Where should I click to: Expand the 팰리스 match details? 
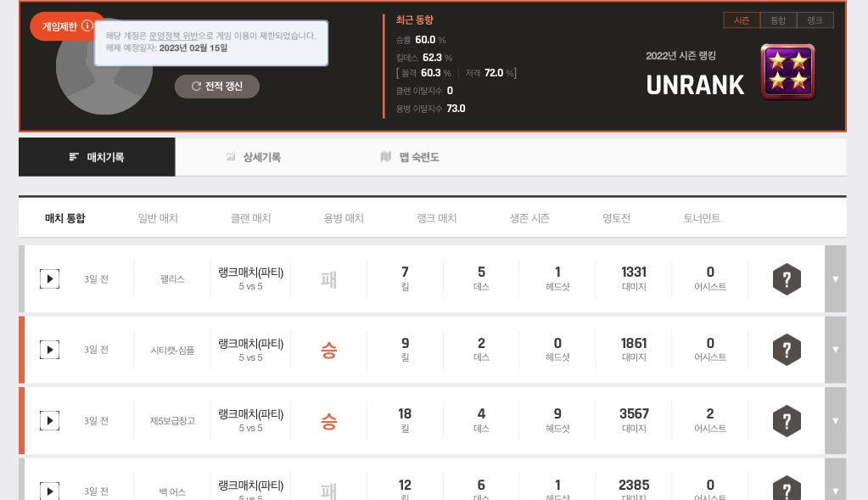point(835,278)
